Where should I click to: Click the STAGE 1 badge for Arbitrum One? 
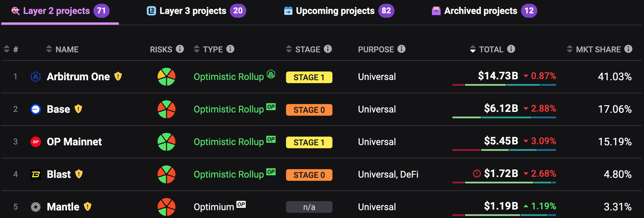[x=309, y=77]
